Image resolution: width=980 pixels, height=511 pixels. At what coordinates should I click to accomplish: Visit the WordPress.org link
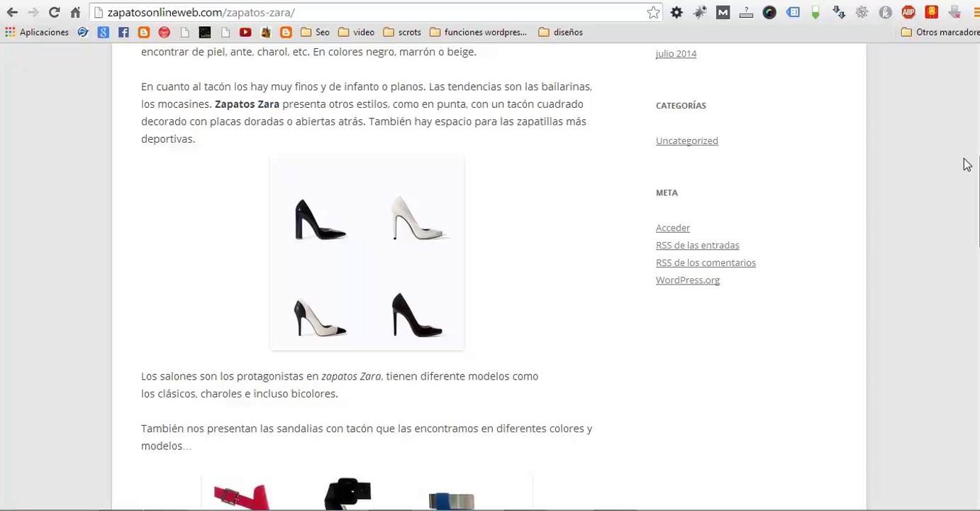tap(687, 280)
